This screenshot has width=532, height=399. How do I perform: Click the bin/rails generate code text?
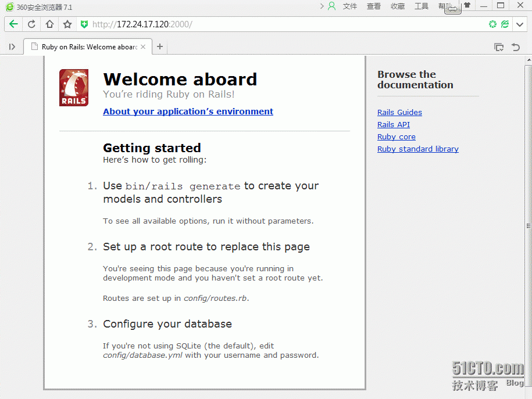coord(183,186)
